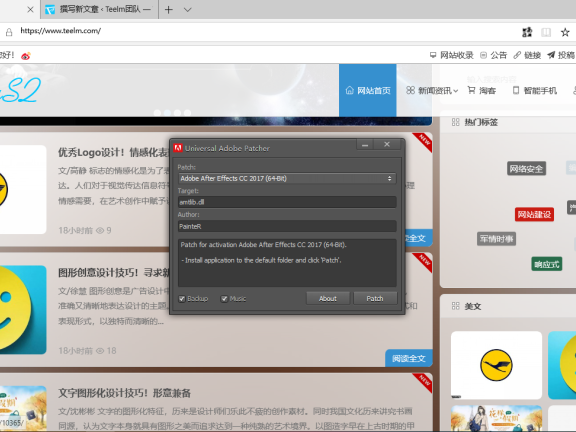The width and height of the screenshot is (576, 432).
Task: Open 网站收录 link in top bar
Action: [452, 55]
